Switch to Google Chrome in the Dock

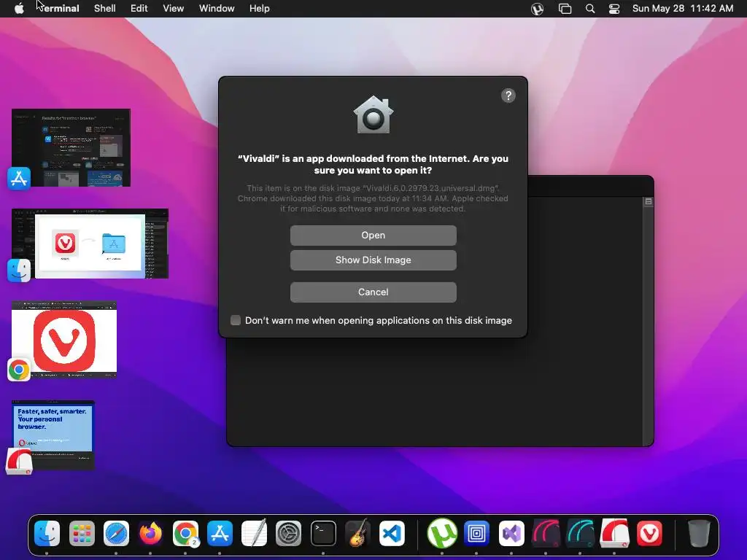[x=185, y=533]
